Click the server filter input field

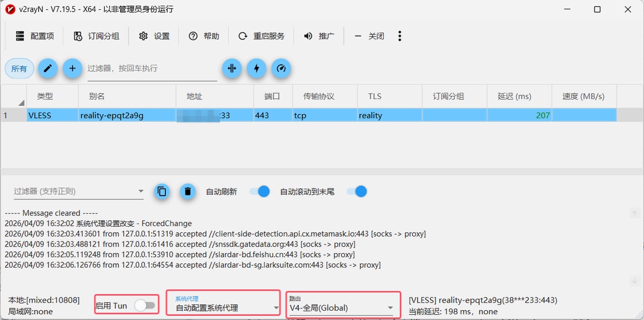[x=151, y=69]
